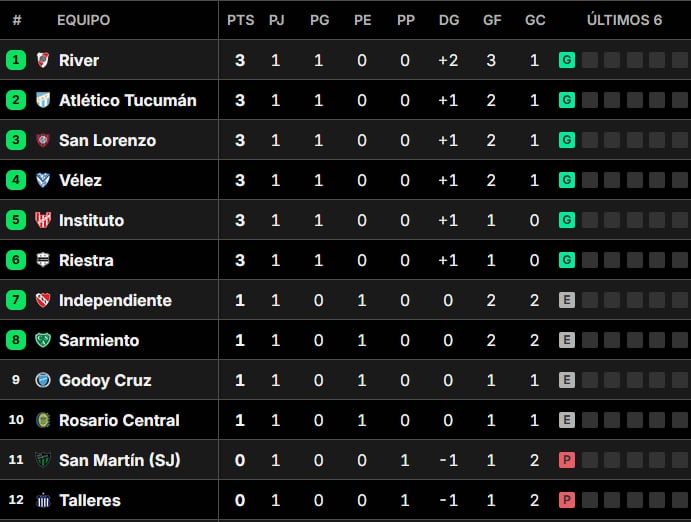Click the EQUIPO column header

pos(84,20)
